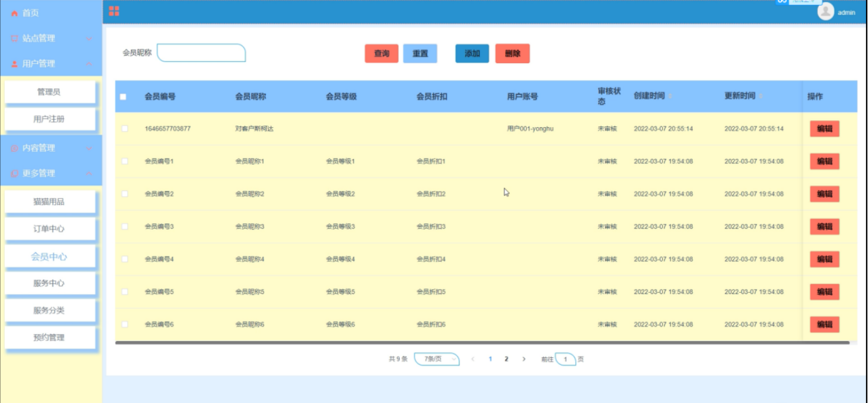This screenshot has width=868, height=403.
Task: Check the 会员编号4 row checkbox
Action: click(x=125, y=259)
